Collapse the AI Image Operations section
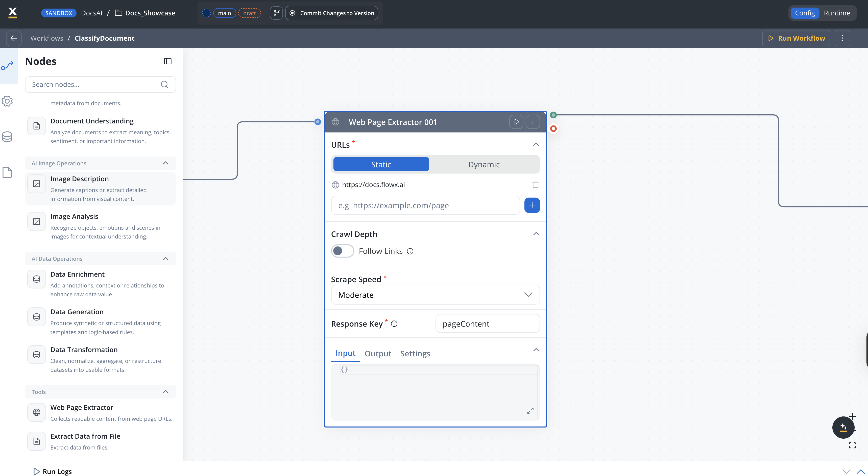The width and height of the screenshot is (868, 476). 165,163
